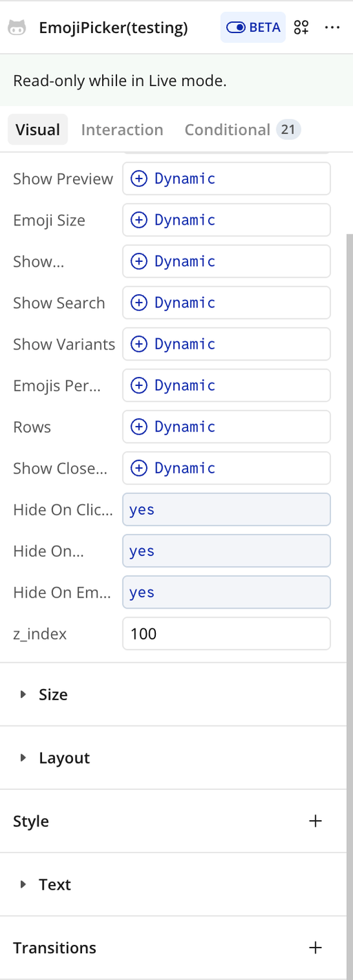Open the three-dots more options menu
The width and height of the screenshot is (353, 980).
[332, 28]
